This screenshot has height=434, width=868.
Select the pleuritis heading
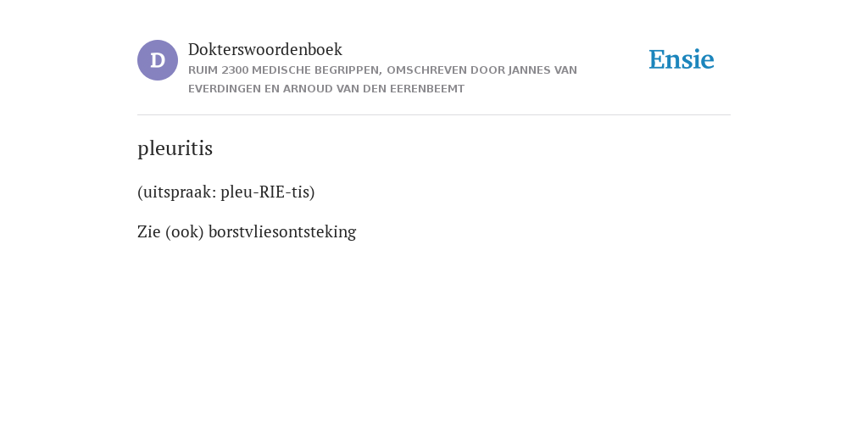point(175,148)
